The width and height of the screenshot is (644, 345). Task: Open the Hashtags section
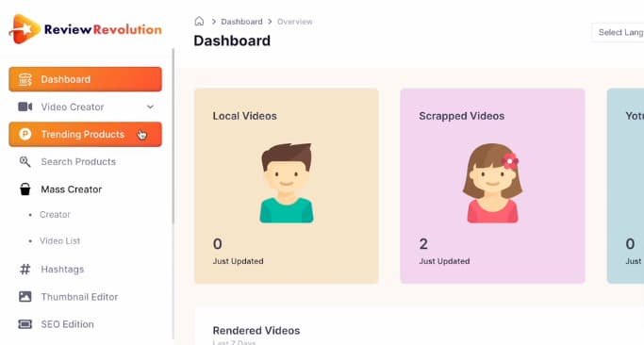point(86,270)
